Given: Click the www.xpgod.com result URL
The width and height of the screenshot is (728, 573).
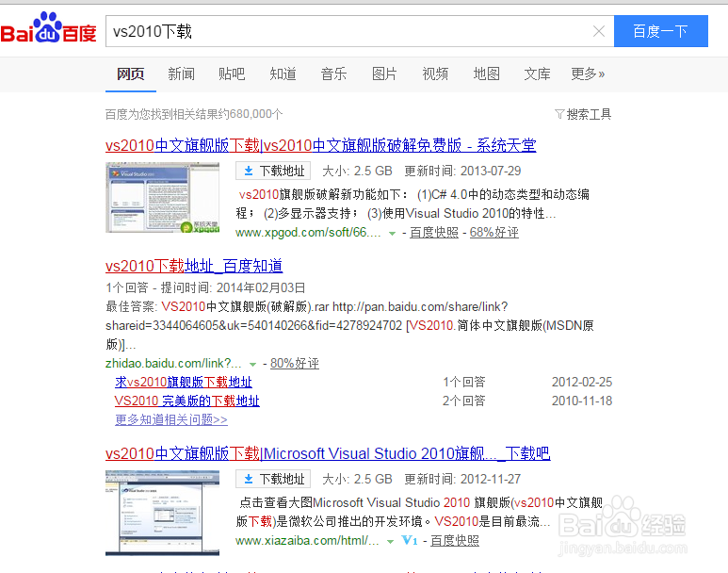Looking at the screenshot, I should coord(308,233).
